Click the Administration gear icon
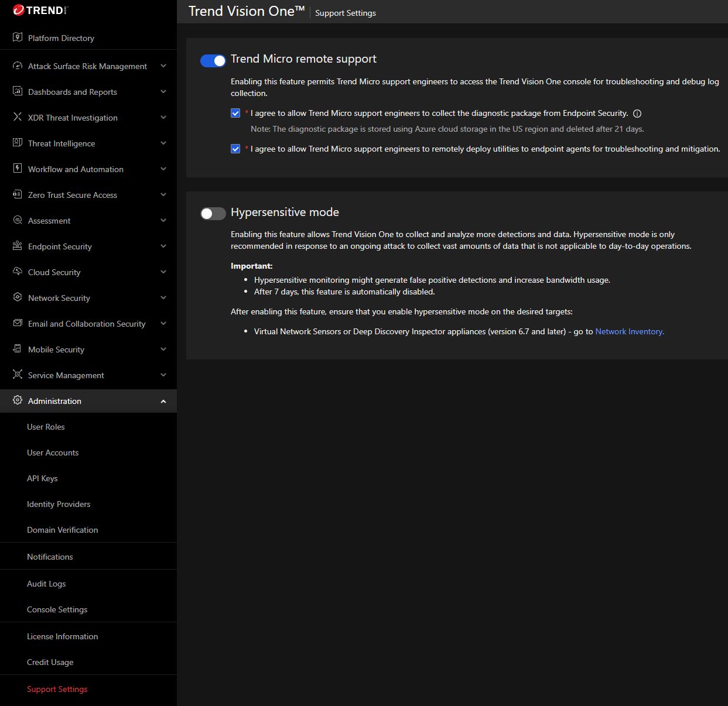The height and width of the screenshot is (706, 728). (18, 400)
